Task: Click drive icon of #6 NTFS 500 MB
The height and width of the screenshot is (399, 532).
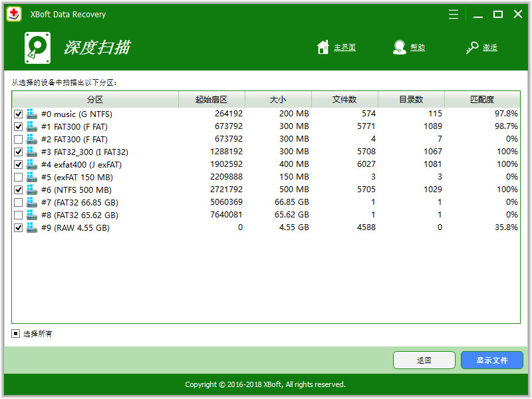Action: (x=31, y=190)
